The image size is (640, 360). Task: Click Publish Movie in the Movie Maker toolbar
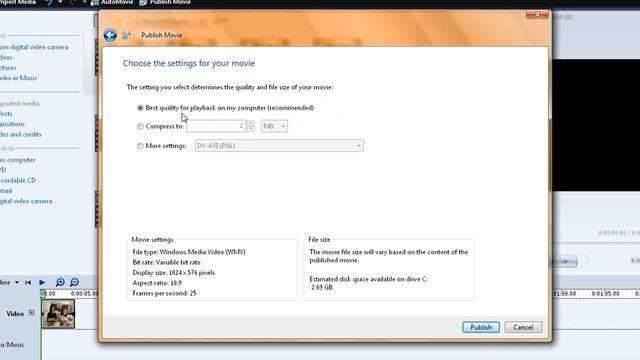[x=165, y=2]
